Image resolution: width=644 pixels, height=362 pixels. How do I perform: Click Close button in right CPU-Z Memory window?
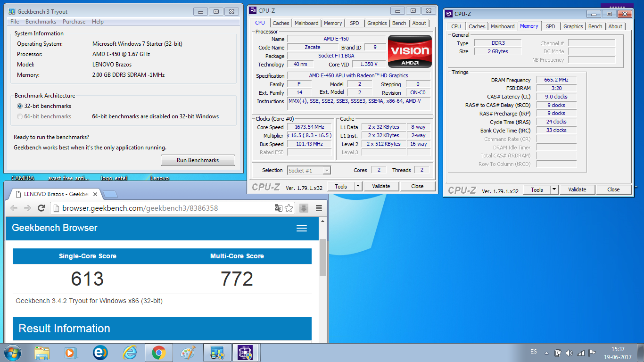(613, 189)
